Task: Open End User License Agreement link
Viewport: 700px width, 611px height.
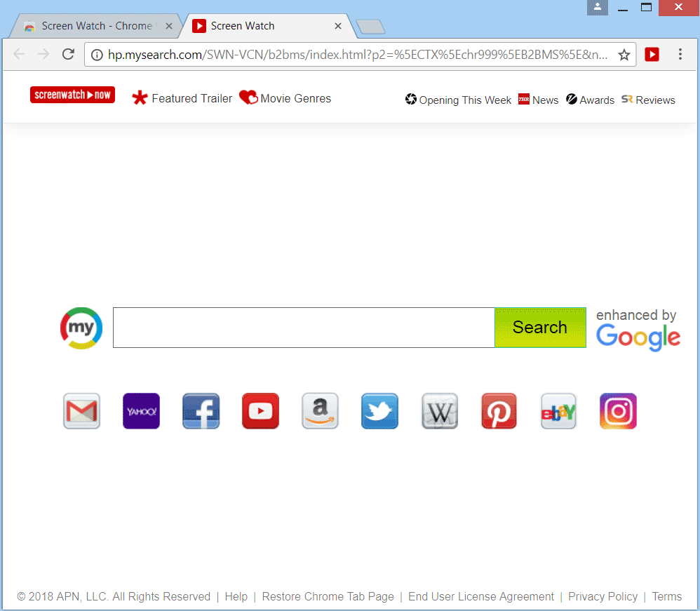Action: tap(480, 596)
